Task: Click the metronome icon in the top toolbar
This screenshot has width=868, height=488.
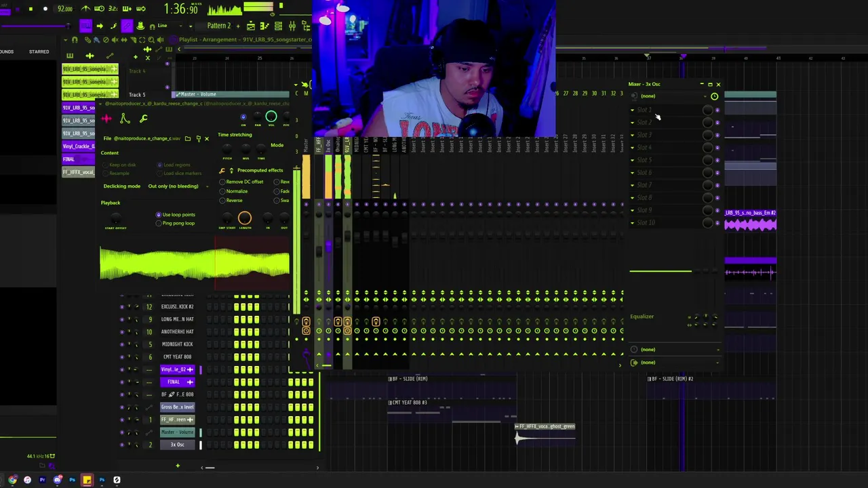Action: point(86,9)
